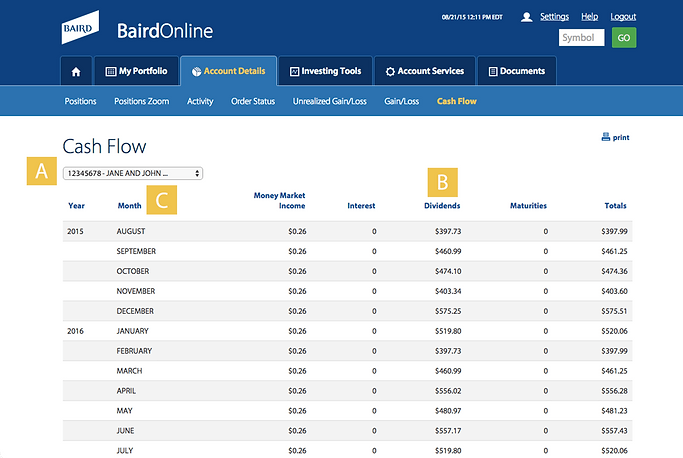Click the SEPTEMBER month cell
The height and width of the screenshot is (458, 683).
click(136, 251)
